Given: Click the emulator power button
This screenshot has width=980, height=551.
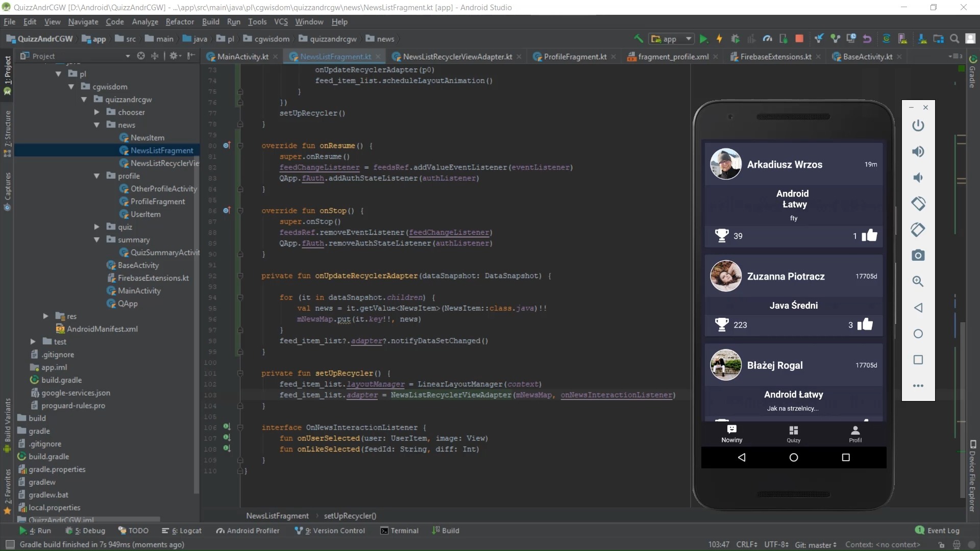Looking at the screenshot, I should 918,126.
